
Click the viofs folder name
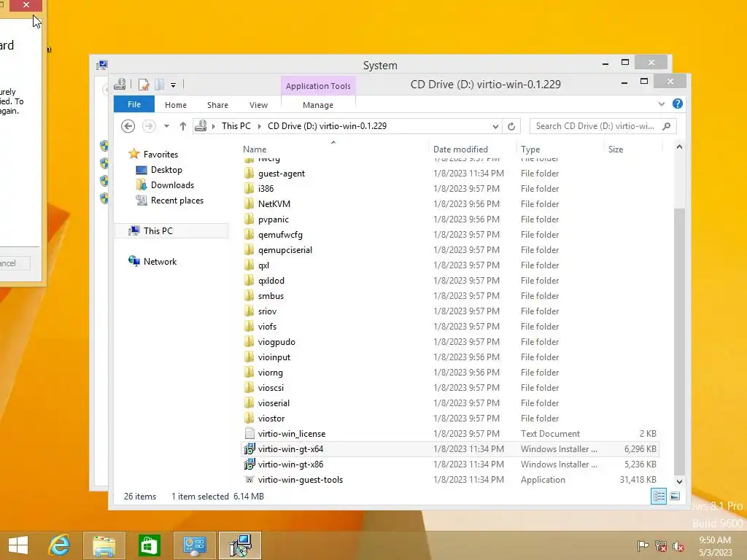point(267,327)
